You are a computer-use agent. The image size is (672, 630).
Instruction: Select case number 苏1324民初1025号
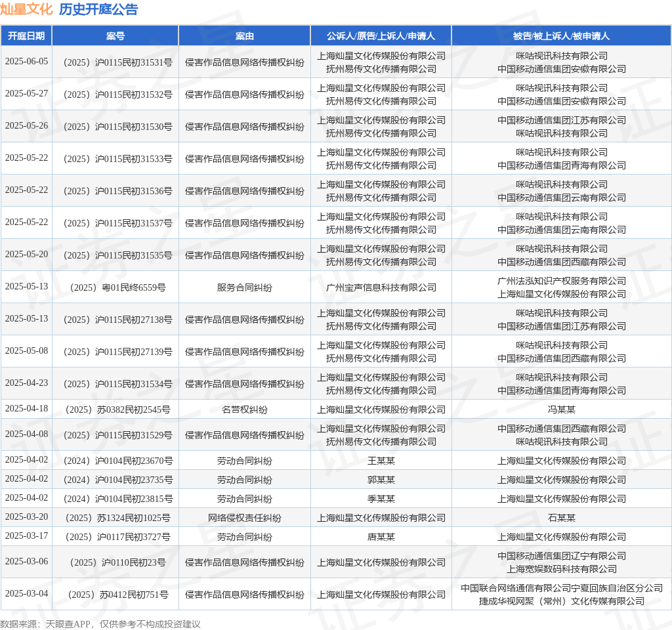118,518
